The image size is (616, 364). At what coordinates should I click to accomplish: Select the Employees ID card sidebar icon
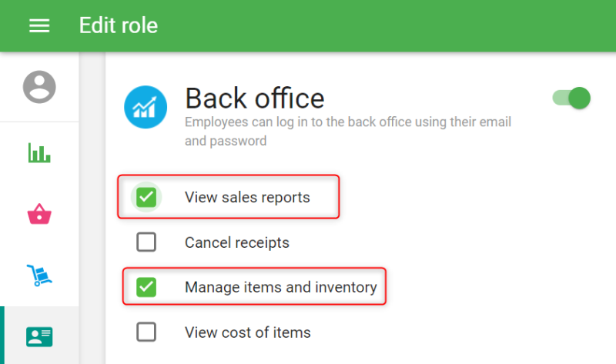[x=39, y=336]
